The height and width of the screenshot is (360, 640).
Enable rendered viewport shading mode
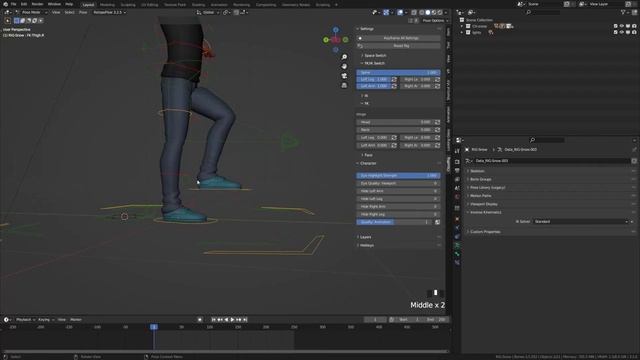(x=440, y=12)
